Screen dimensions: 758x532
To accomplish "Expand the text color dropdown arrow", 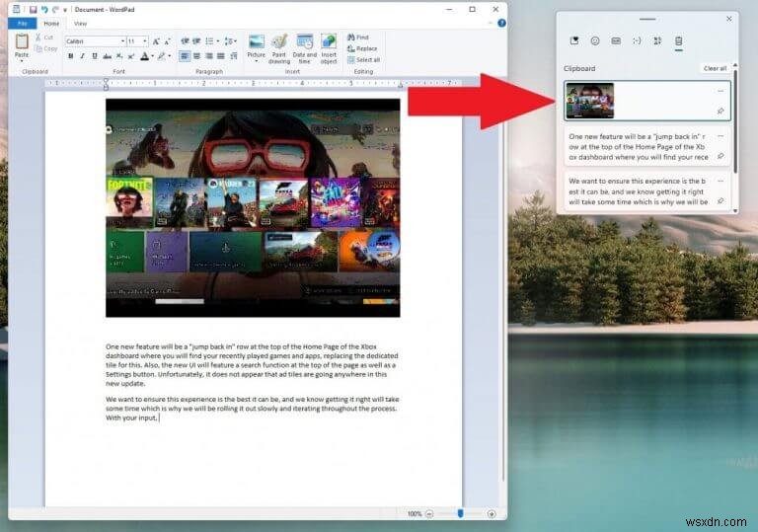I will [x=152, y=56].
